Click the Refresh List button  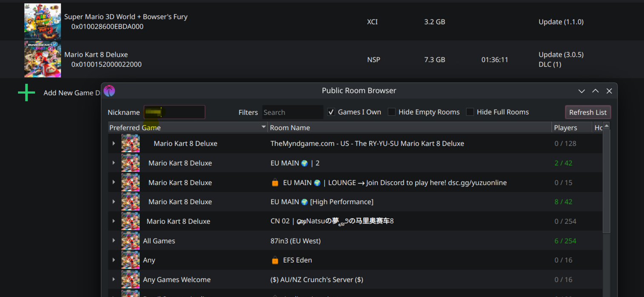point(588,112)
